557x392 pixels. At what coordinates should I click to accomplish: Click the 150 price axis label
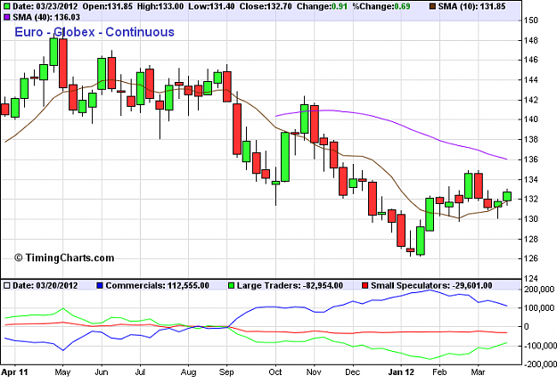tap(531, 20)
